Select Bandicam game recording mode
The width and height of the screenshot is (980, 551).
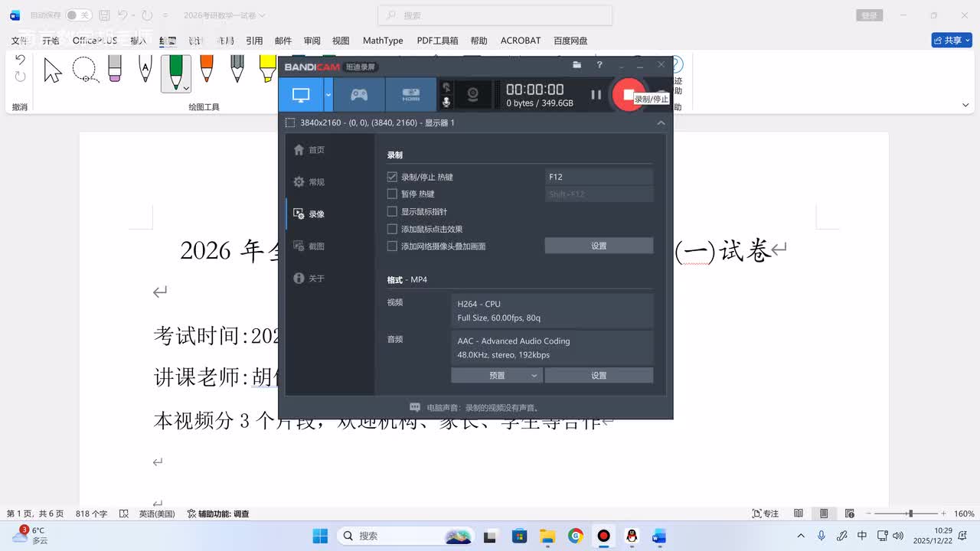(359, 95)
